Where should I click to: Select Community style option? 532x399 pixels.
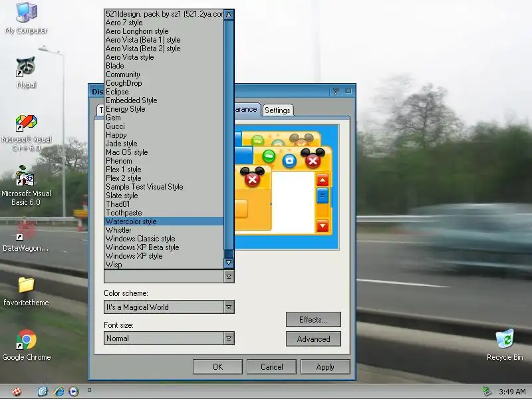(164, 74)
